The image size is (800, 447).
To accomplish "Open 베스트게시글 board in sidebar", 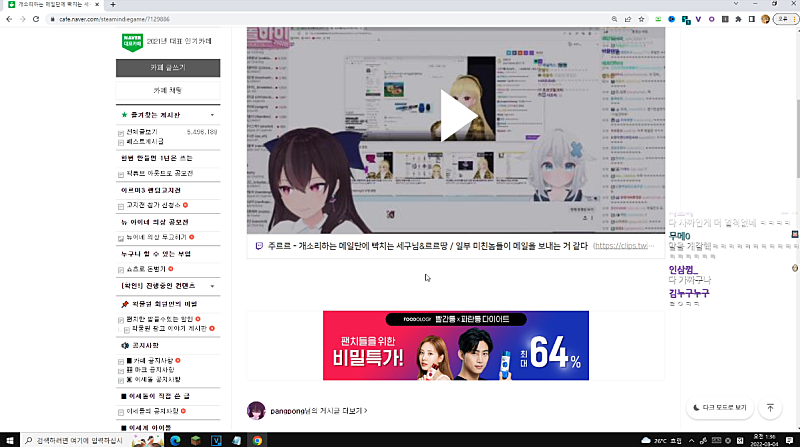I will 145,141.
